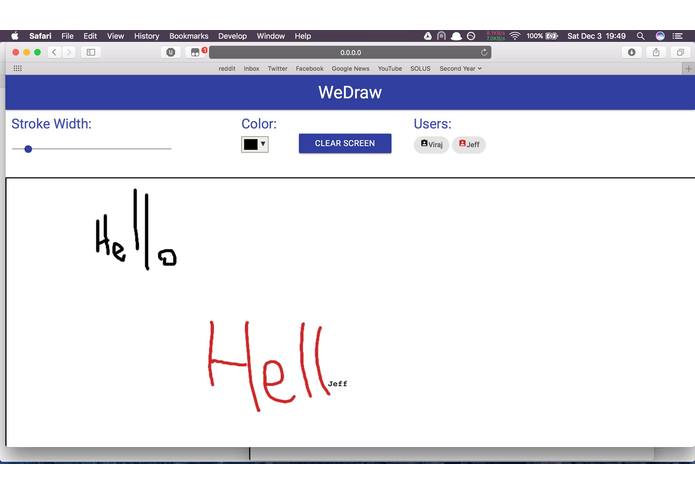The width and height of the screenshot is (695, 494).
Task: Open the reddit bookmark
Action: pyautogui.click(x=227, y=69)
